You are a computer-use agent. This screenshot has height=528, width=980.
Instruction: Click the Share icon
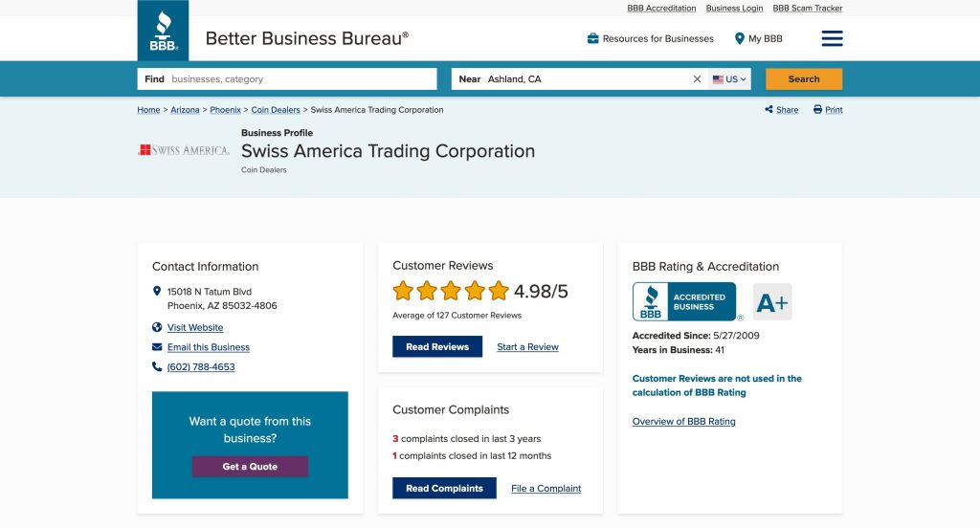(769, 110)
